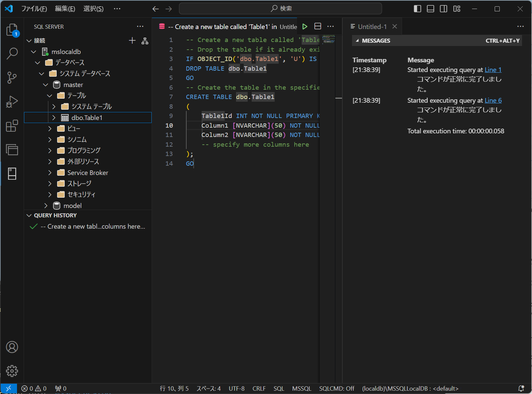
Task: Click the Line 1 link in messages
Action: click(x=493, y=70)
